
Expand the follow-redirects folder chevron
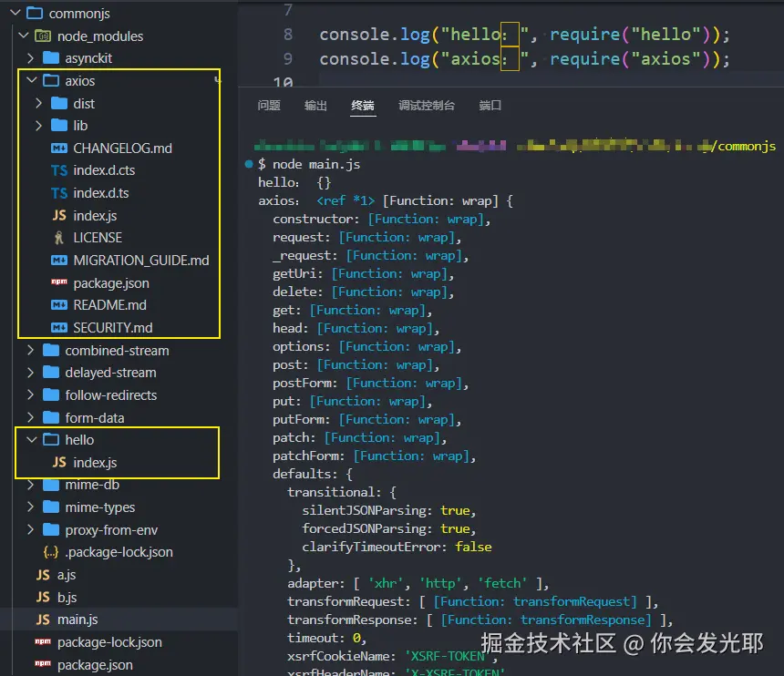click(x=30, y=394)
